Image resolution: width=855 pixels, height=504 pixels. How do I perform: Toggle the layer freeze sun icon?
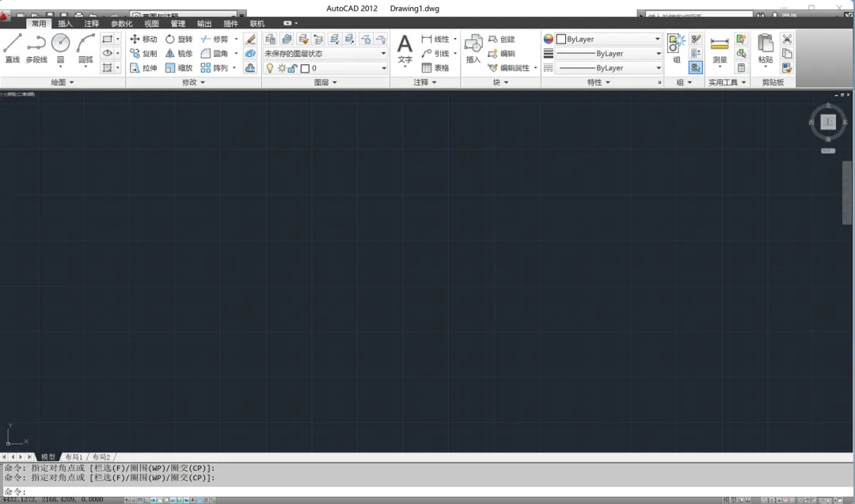pos(281,68)
